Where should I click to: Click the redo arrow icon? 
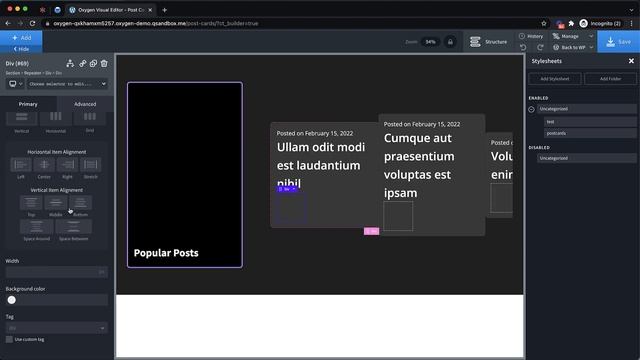click(540, 47)
